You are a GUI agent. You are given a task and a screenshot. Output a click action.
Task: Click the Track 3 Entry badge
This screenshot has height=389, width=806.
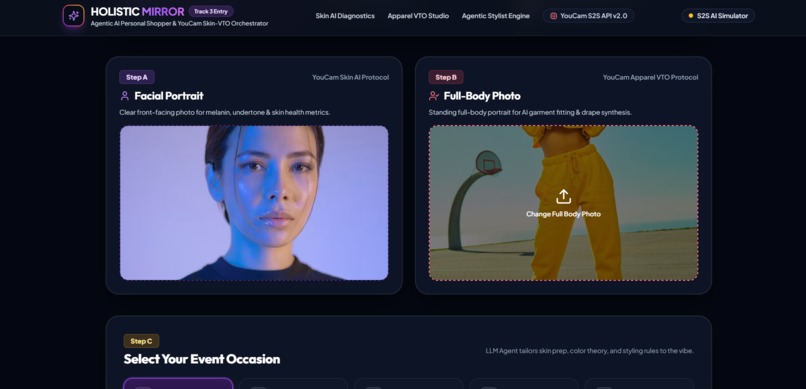pyautogui.click(x=211, y=11)
